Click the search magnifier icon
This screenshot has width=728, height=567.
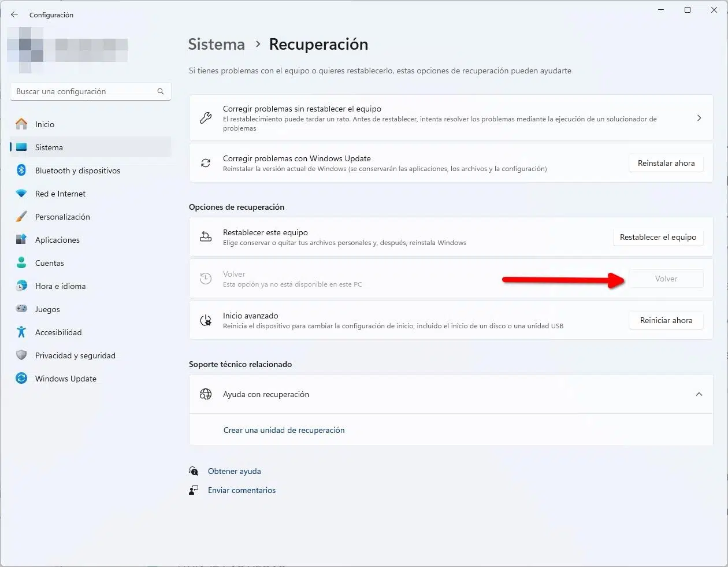(x=161, y=91)
